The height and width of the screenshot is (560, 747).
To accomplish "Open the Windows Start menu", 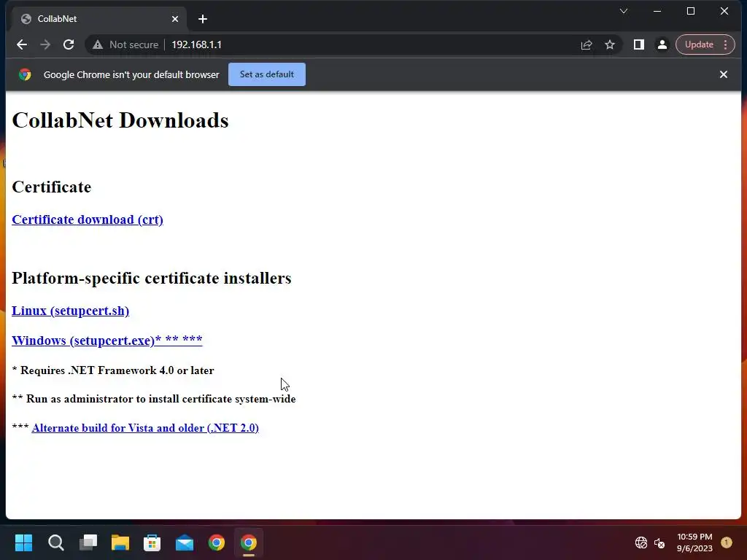I will 23,542.
